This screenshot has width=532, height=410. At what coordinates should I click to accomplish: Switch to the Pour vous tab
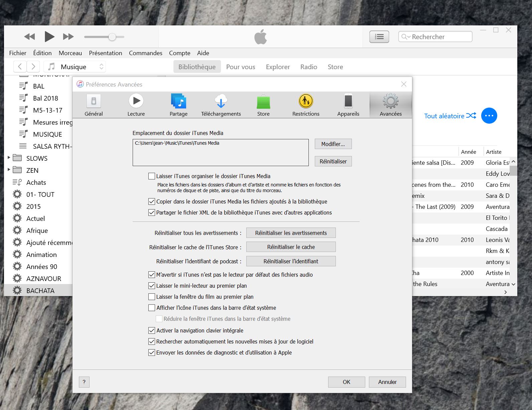point(241,67)
